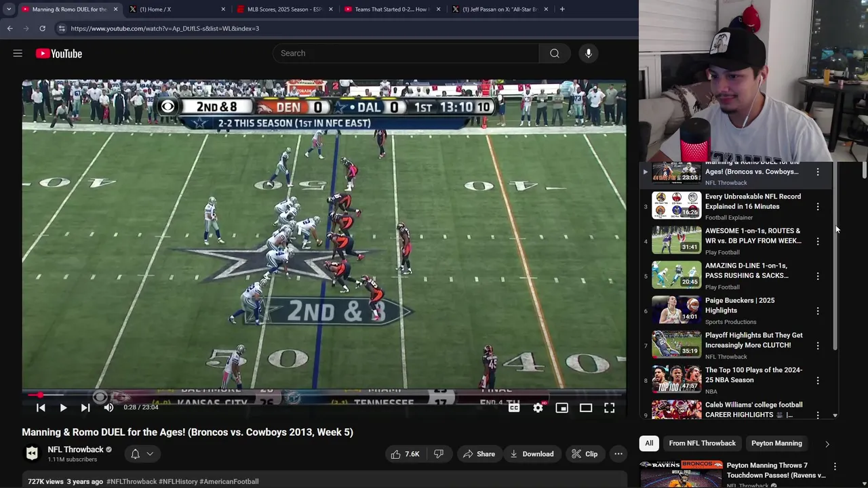This screenshot has width=868, height=488.
Task: Download the video
Action: click(532, 454)
